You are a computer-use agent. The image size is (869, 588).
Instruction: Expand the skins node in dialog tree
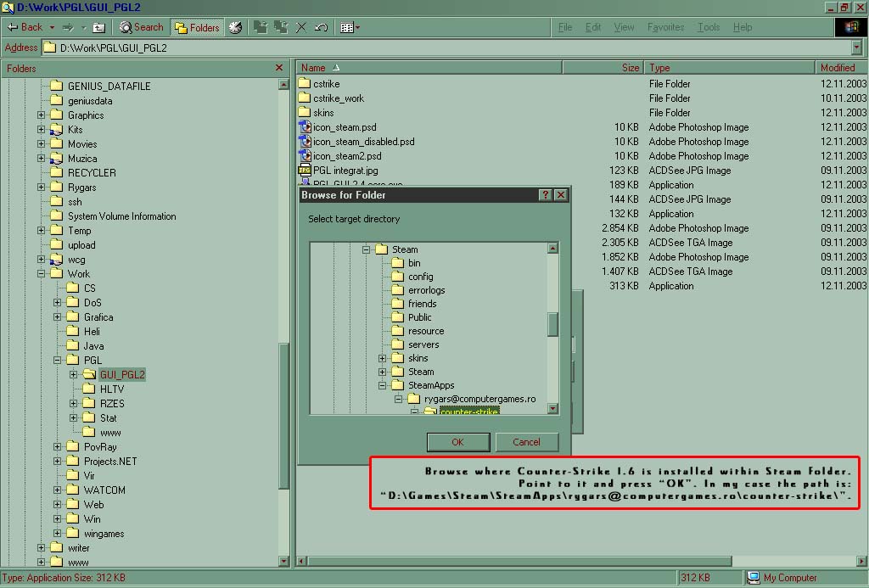[382, 359]
